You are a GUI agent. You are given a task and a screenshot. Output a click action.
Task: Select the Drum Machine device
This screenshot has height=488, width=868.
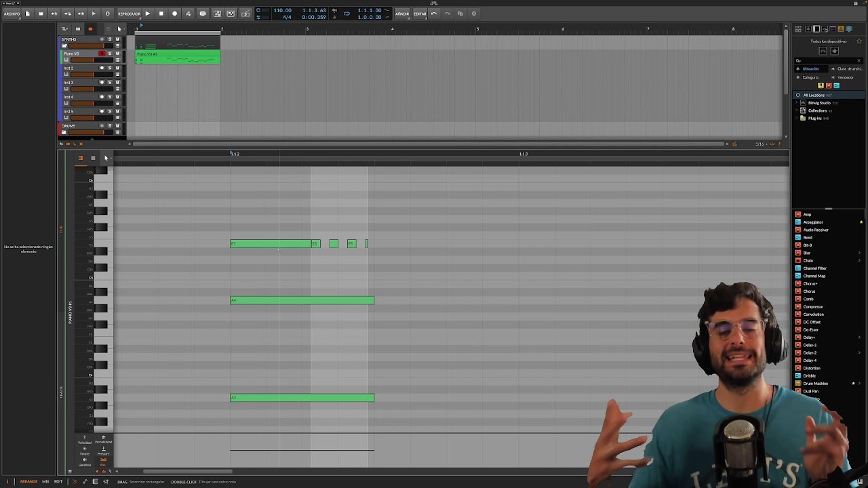(x=816, y=384)
